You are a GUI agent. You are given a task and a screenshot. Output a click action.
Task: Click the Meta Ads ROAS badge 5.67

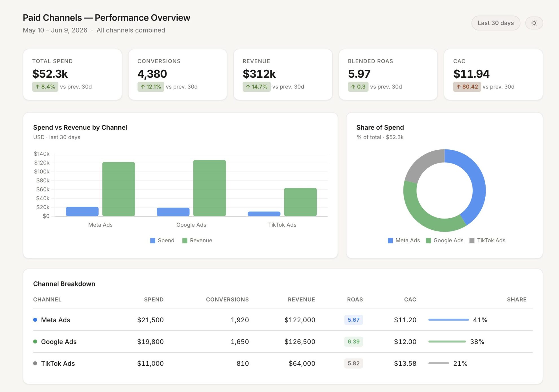[x=353, y=320]
